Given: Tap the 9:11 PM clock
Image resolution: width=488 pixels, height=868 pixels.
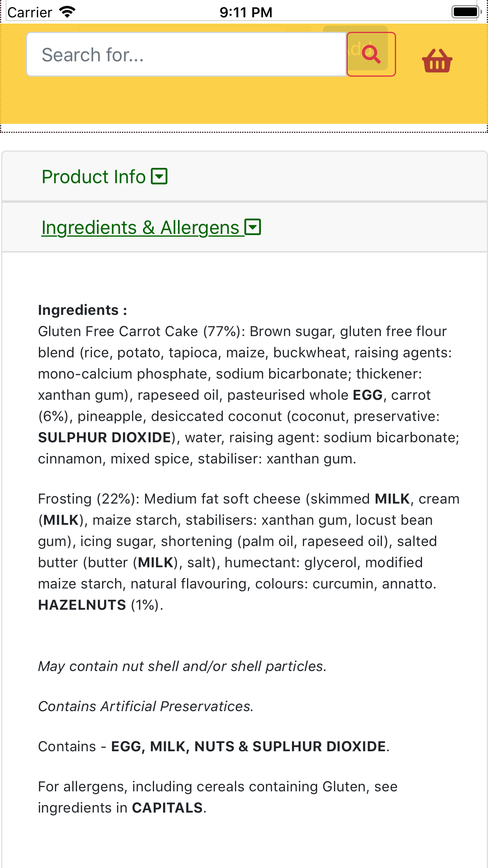Looking at the screenshot, I should click(246, 12).
